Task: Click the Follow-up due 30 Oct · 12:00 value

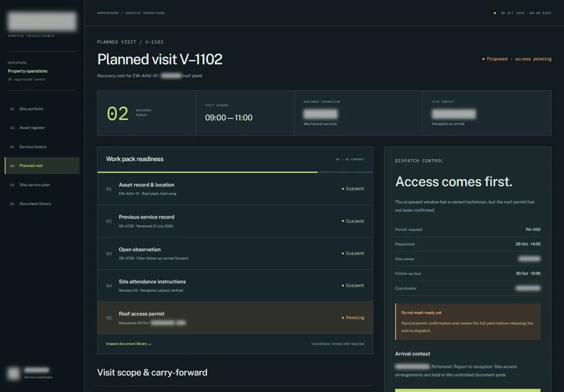Action: tap(528, 273)
